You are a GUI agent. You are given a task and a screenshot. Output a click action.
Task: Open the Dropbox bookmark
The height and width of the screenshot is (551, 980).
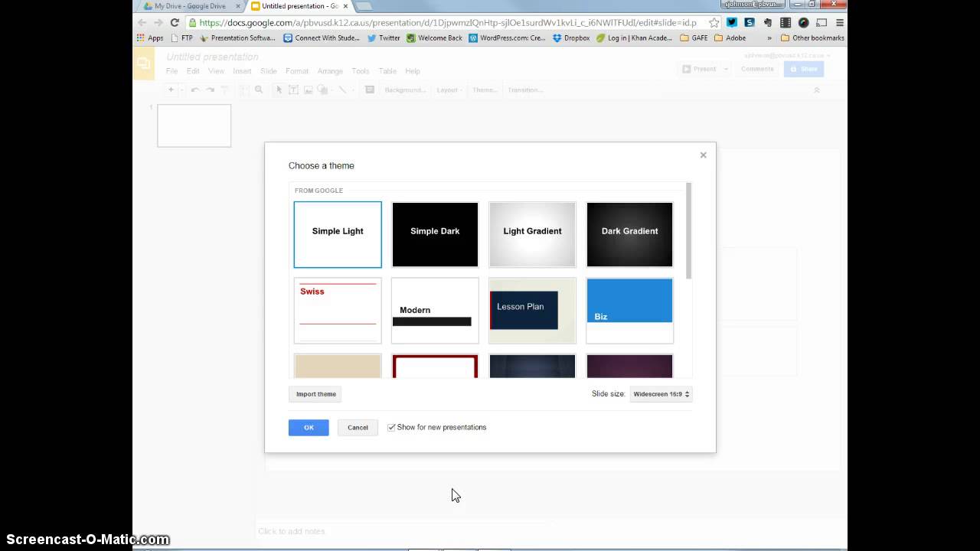tap(570, 37)
